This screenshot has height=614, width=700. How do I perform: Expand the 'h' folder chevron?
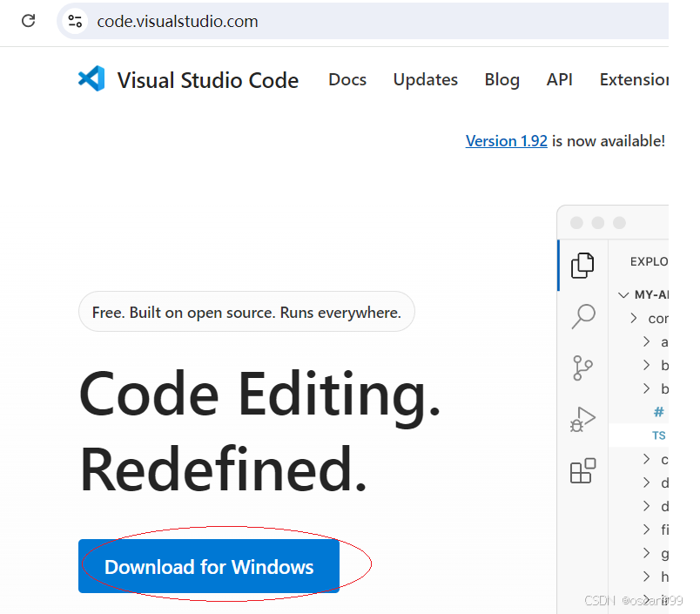646,576
